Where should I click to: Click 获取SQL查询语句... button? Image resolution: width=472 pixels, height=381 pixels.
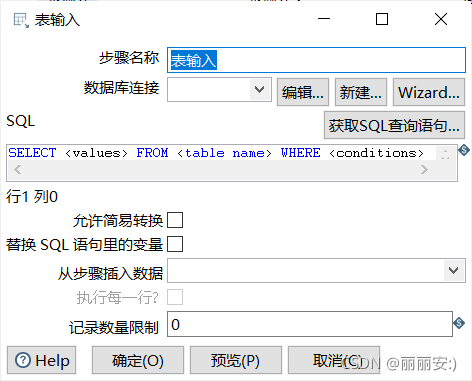[394, 125]
